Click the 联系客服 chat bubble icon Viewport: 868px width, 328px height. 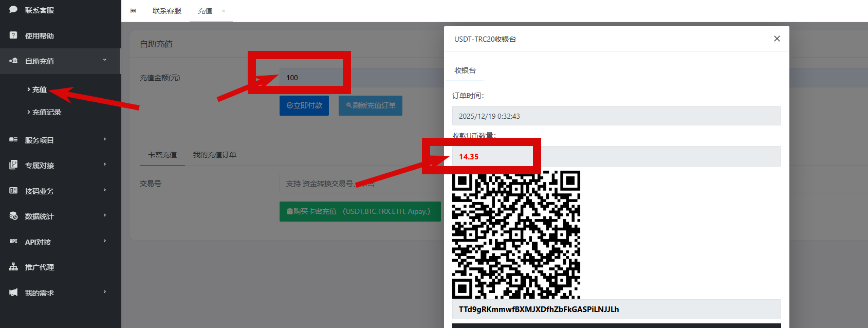[13, 10]
